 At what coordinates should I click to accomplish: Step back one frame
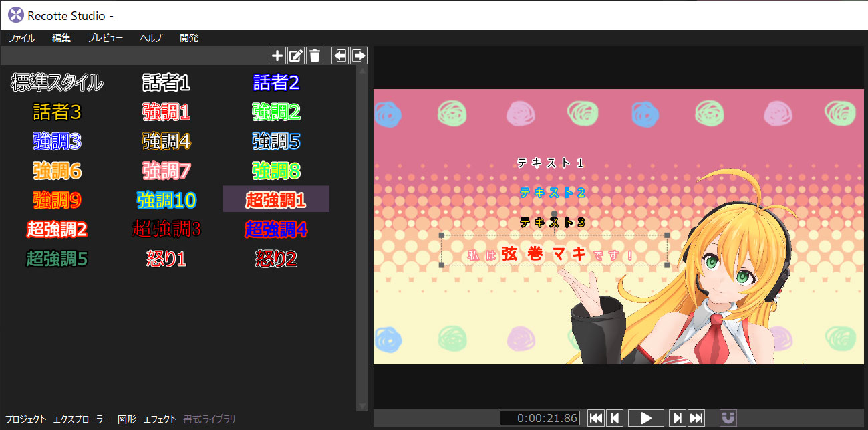(615, 418)
